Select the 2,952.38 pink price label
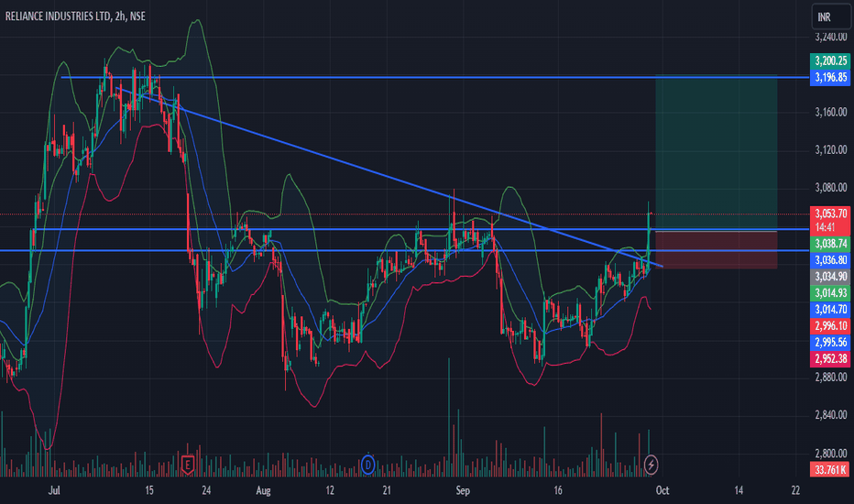This screenshot has height=504, width=854. [x=830, y=358]
